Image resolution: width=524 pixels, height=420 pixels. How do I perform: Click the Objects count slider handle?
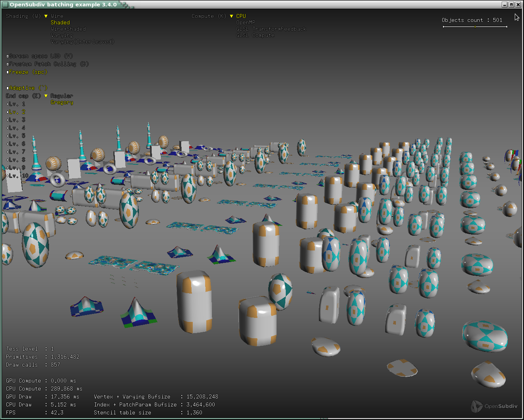tap(475, 27)
